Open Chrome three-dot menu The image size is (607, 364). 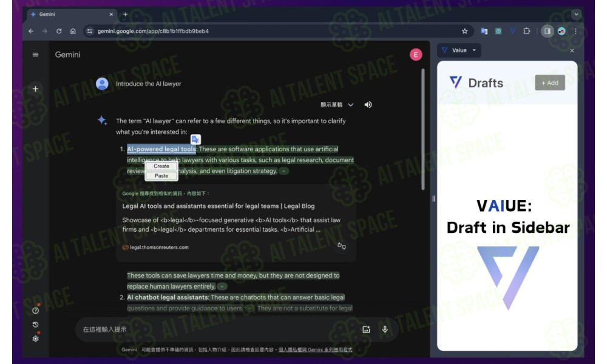click(575, 31)
